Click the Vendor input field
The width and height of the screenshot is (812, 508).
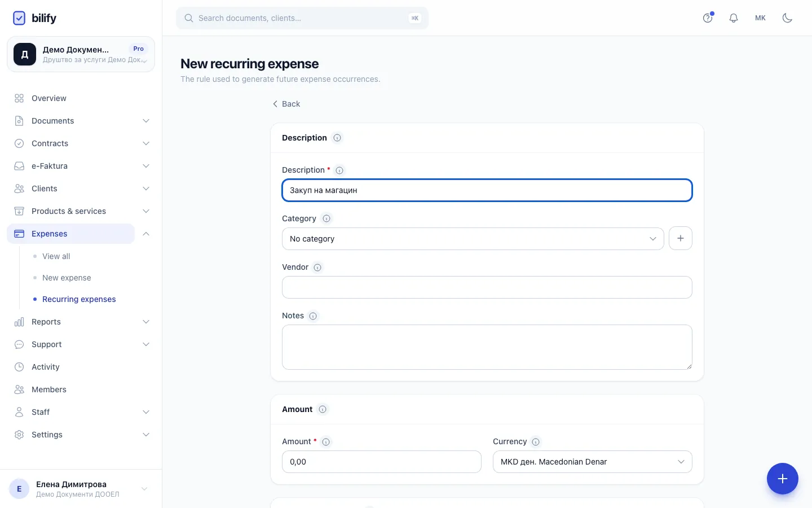pos(487,287)
